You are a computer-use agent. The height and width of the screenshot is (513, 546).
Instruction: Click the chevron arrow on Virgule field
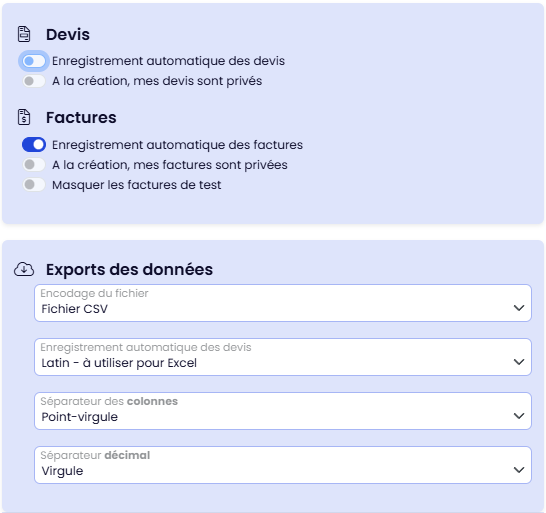519,470
